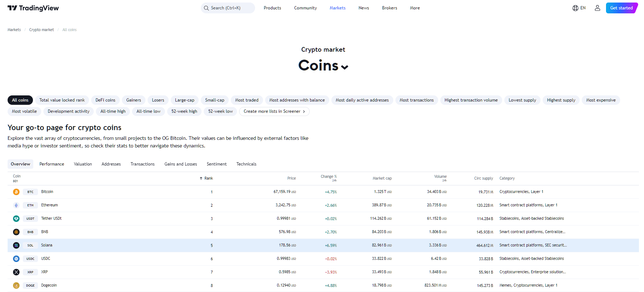Open the News menu
This screenshot has height=292, width=644.
(x=364, y=8)
